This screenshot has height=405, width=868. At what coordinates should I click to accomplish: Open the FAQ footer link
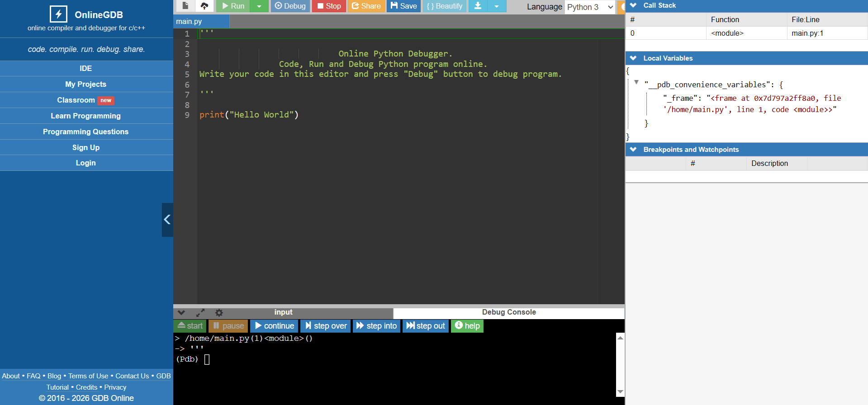coord(33,376)
